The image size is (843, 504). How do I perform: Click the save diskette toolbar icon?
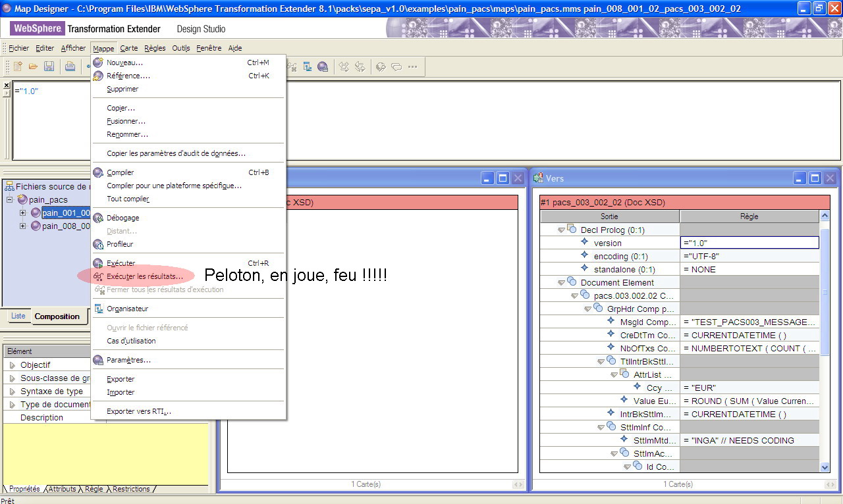pyautogui.click(x=49, y=66)
